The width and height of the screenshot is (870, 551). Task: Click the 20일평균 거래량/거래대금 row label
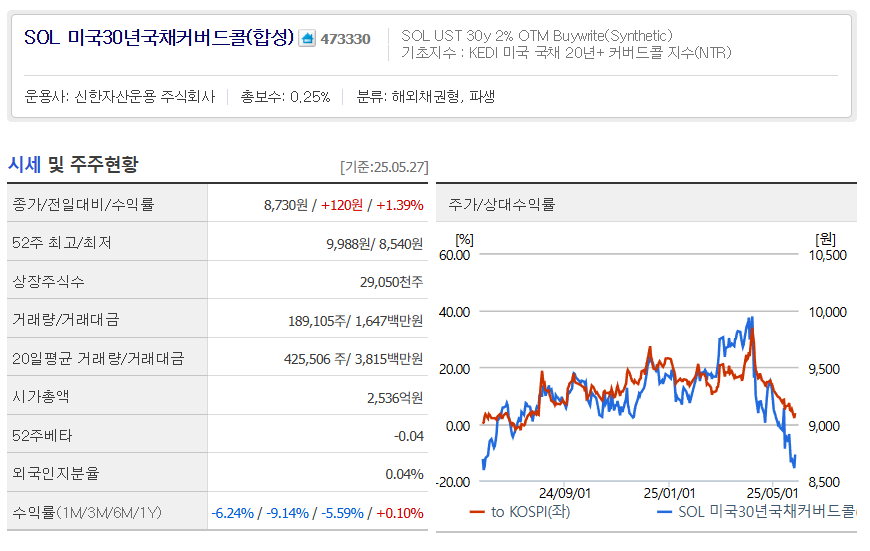pos(98,358)
